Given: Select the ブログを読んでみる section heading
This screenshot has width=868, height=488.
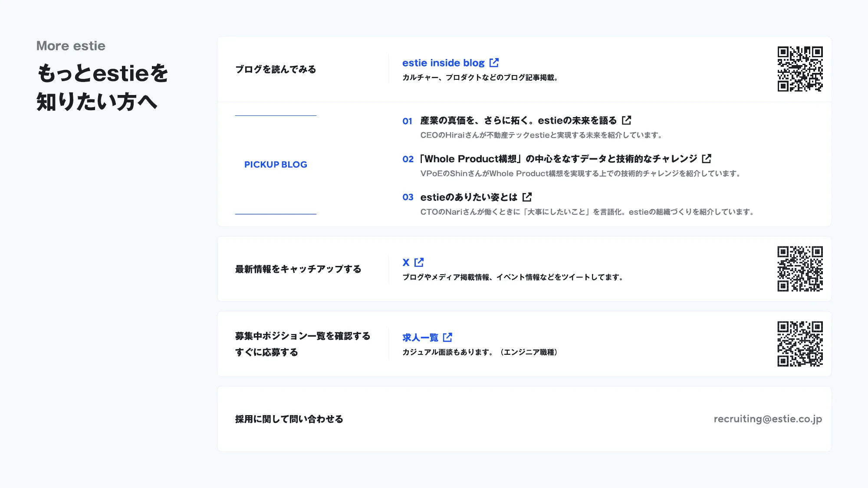Looking at the screenshot, I should pos(275,69).
